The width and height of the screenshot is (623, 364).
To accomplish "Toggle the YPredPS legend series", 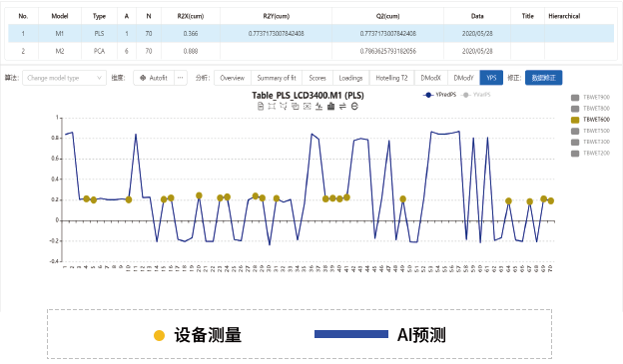I will (x=440, y=95).
